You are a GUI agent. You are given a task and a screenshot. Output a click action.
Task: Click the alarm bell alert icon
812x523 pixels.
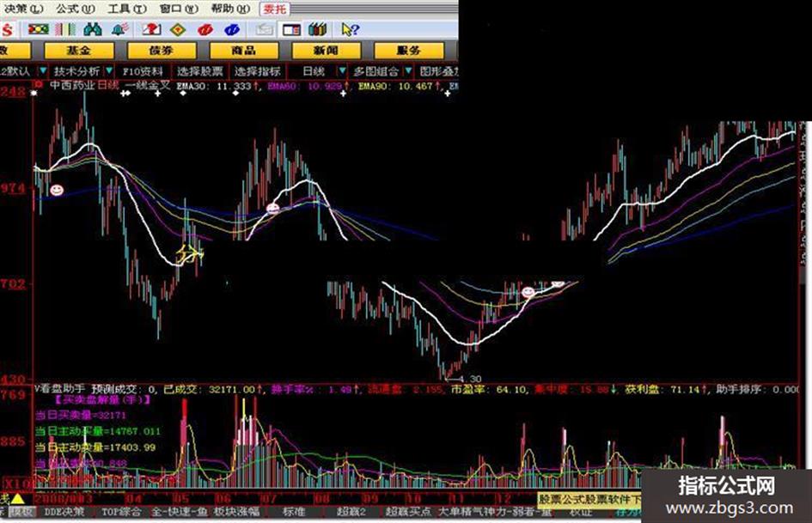120,29
